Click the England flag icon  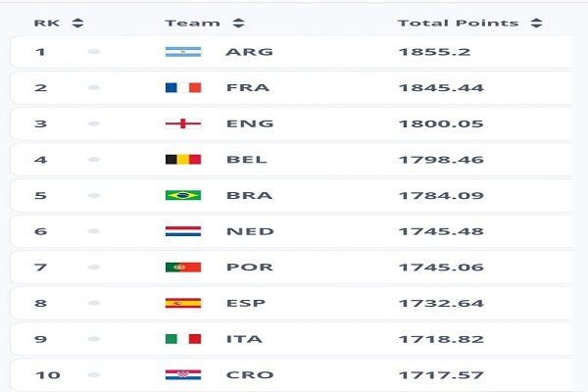(x=183, y=123)
